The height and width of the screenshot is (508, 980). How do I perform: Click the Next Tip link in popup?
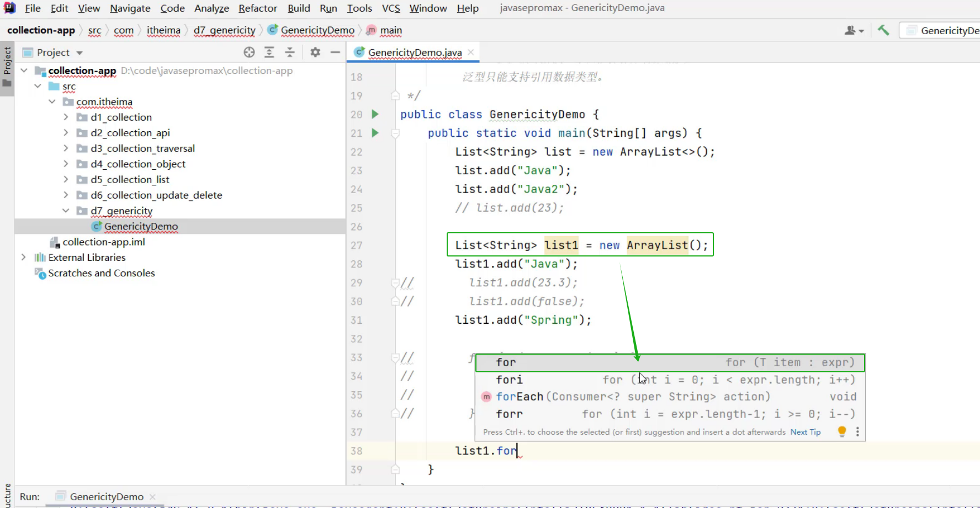click(805, 432)
